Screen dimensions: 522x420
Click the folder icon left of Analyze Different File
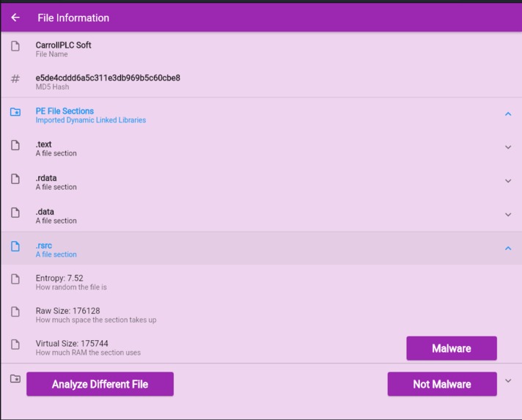15,378
